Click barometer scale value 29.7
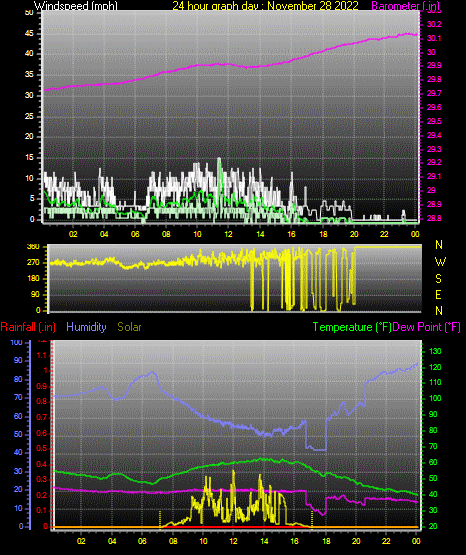Screen dimensions: 466x555 [x=434, y=93]
